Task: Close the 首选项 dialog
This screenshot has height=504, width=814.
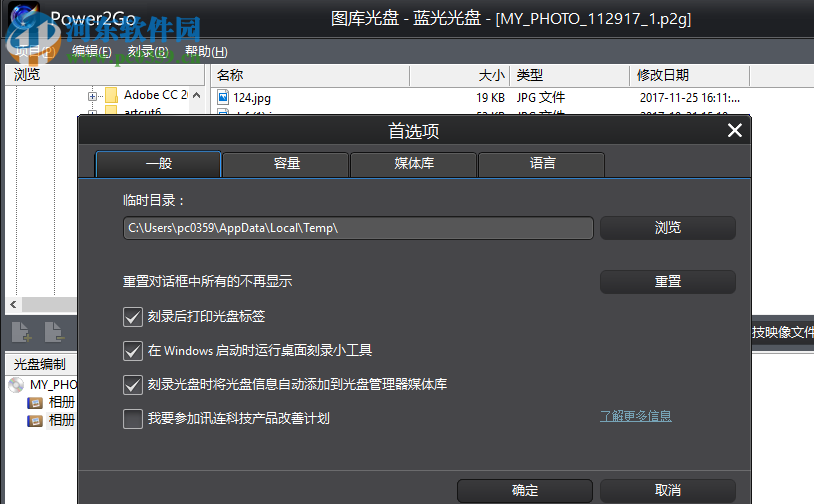Action: click(x=735, y=130)
